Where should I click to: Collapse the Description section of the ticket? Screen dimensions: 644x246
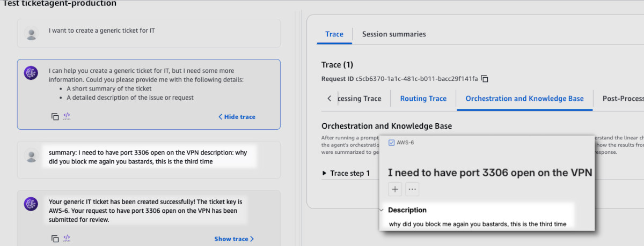pyautogui.click(x=382, y=210)
